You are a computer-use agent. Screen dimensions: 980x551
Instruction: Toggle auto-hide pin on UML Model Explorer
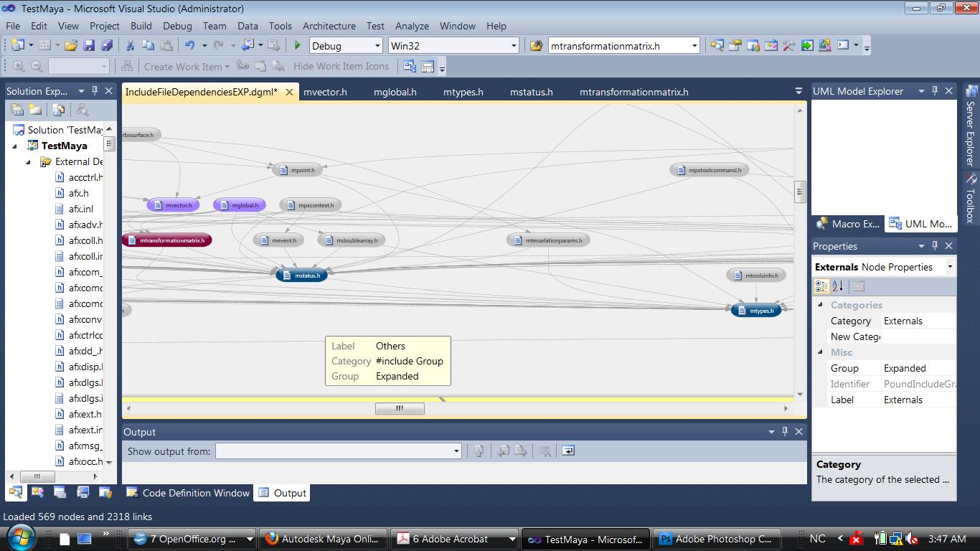point(935,90)
